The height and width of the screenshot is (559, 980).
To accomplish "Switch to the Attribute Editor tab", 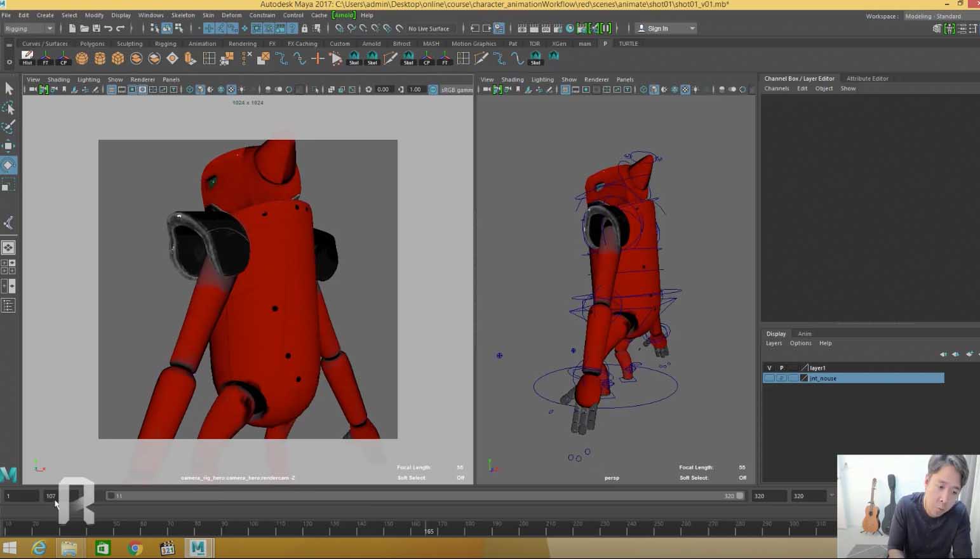I will pyautogui.click(x=867, y=79).
